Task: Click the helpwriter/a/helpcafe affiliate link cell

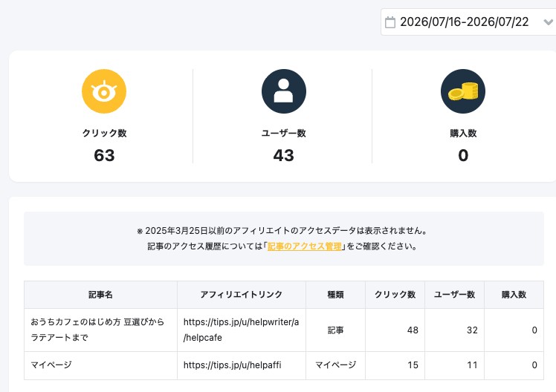Action: pyautogui.click(x=242, y=330)
